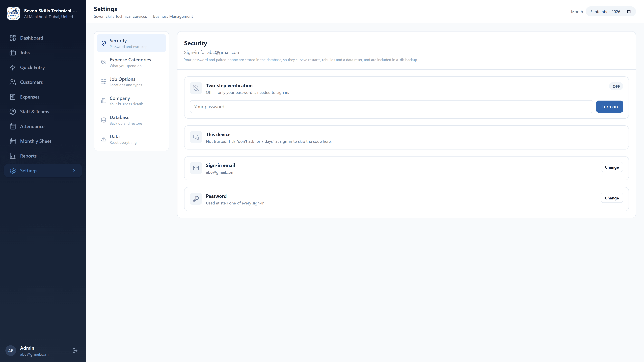Click the Data warning triangle icon
Viewport: 644px width, 362px height.
coord(103,139)
